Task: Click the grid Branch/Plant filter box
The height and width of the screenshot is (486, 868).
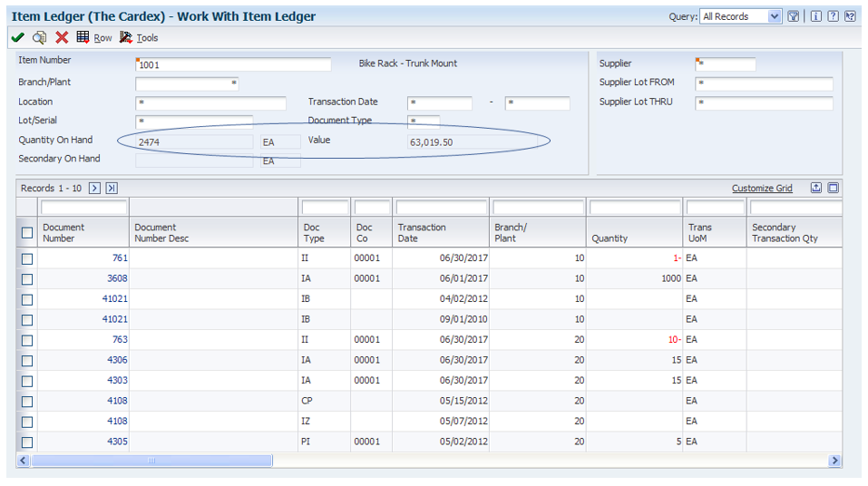Action: point(538,208)
